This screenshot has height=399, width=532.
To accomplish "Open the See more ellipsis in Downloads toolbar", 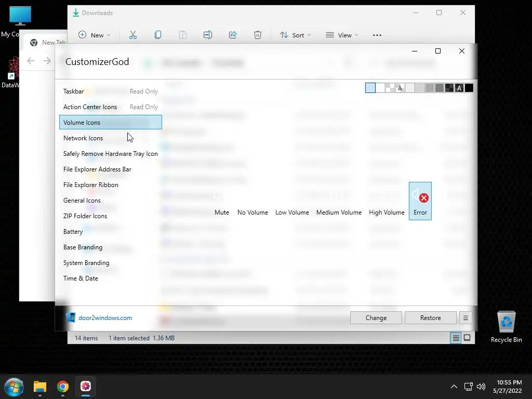I will (x=377, y=35).
